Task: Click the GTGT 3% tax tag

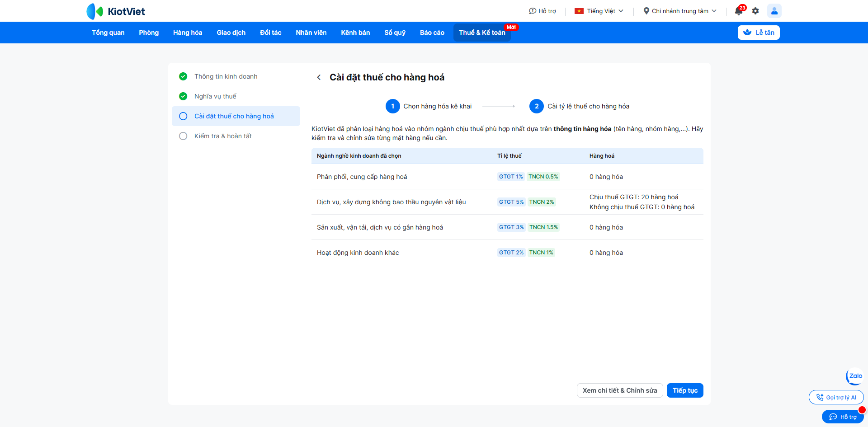Action: point(511,227)
